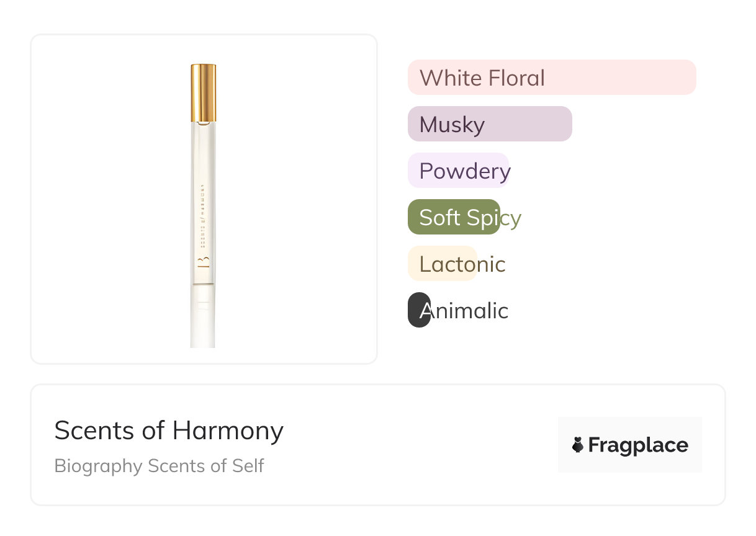
Task: Open the perfume bottle product image
Action: 203,205
